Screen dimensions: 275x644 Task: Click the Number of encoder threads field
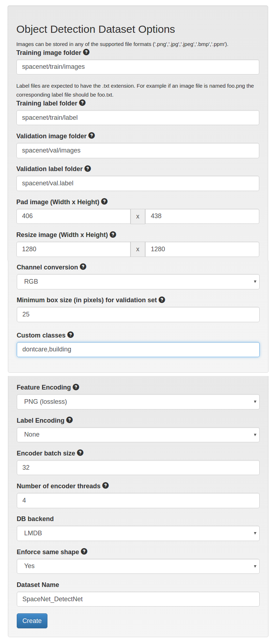138,500
